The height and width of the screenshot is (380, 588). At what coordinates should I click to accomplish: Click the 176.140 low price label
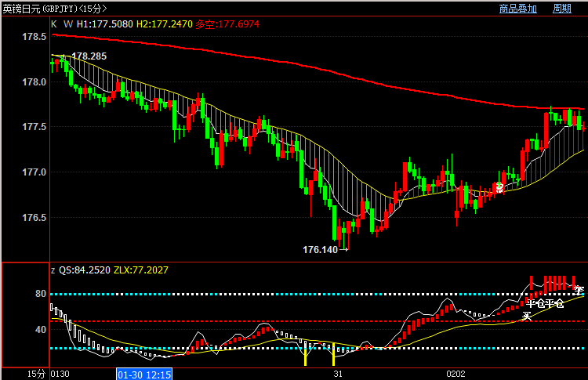click(x=319, y=250)
